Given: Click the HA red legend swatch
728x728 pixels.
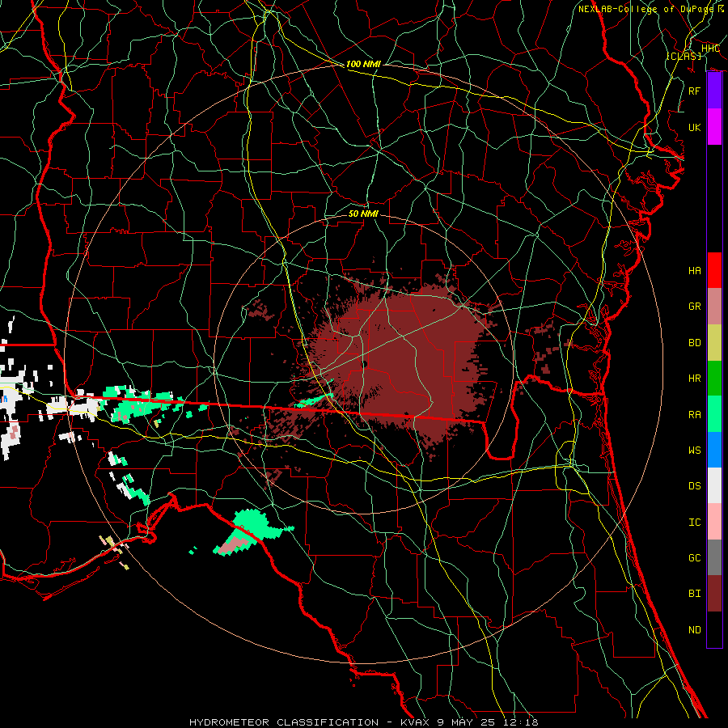Looking at the screenshot, I should (x=714, y=270).
